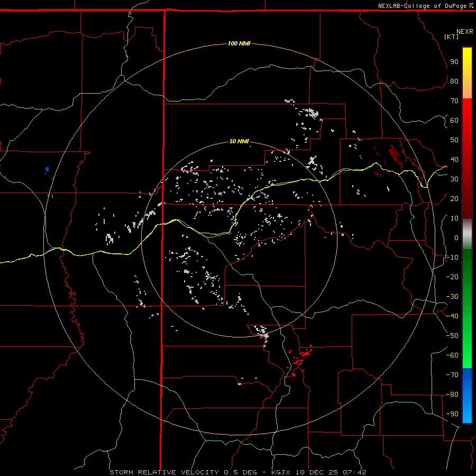Click the 40 value on the velocity scale

(x=454, y=159)
